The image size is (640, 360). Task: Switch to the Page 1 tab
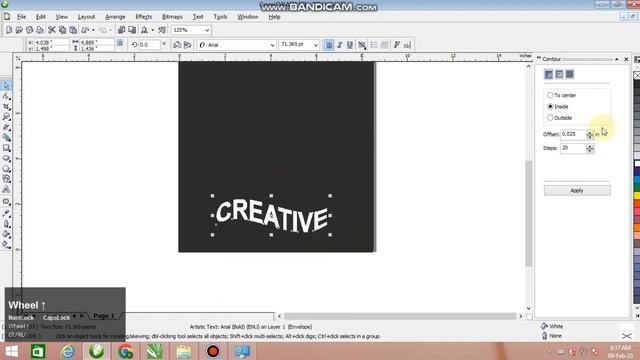(104, 316)
